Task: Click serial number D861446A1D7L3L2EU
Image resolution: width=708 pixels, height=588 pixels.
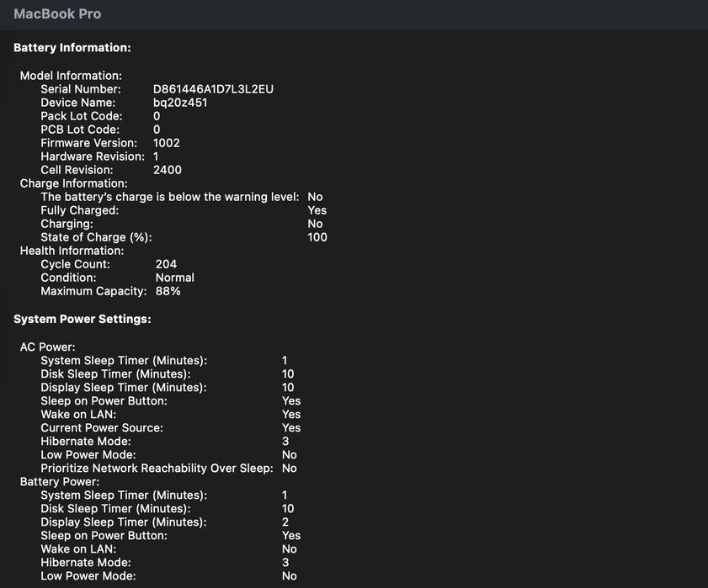Action: (213, 89)
